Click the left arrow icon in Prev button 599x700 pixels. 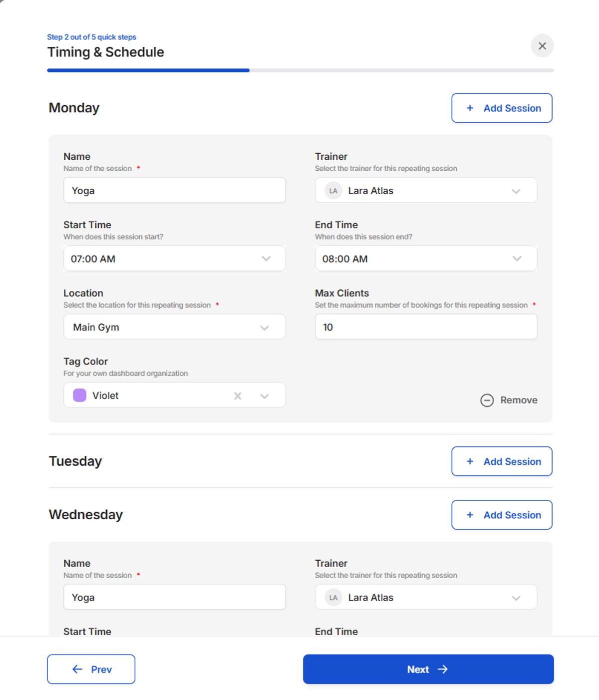(x=77, y=669)
